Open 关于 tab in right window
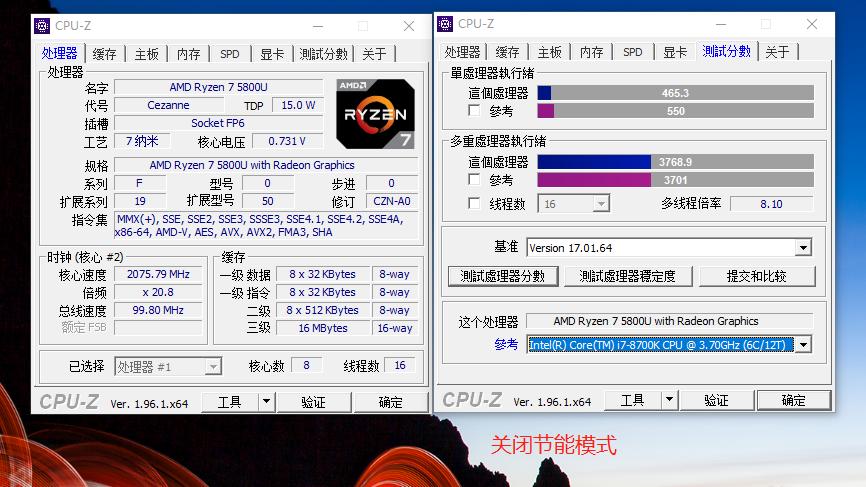The height and width of the screenshot is (487, 866). click(778, 52)
